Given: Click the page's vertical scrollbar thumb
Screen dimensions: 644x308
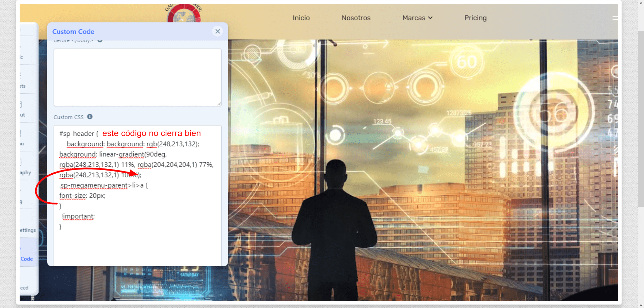Looking at the screenshot, I should [641, 119].
